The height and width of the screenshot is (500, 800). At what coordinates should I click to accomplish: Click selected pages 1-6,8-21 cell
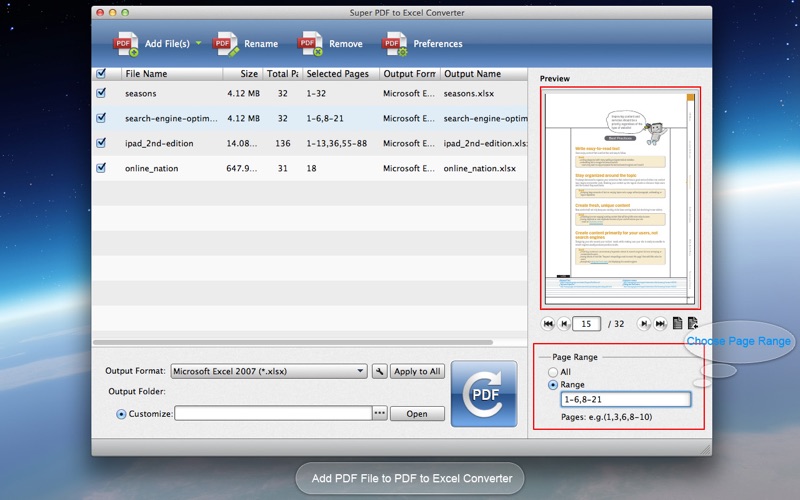pyautogui.click(x=325, y=118)
